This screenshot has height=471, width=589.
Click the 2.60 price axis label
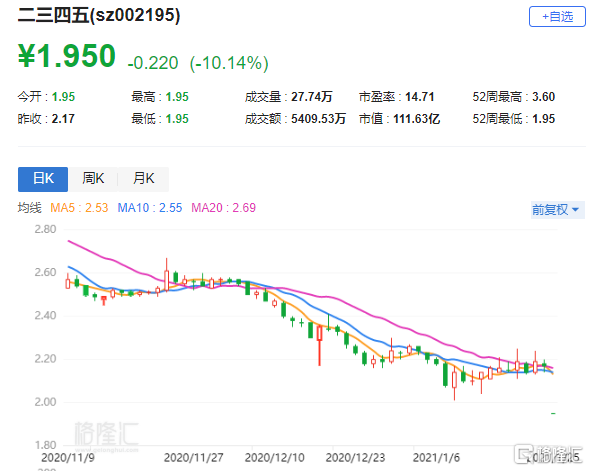(45, 272)
